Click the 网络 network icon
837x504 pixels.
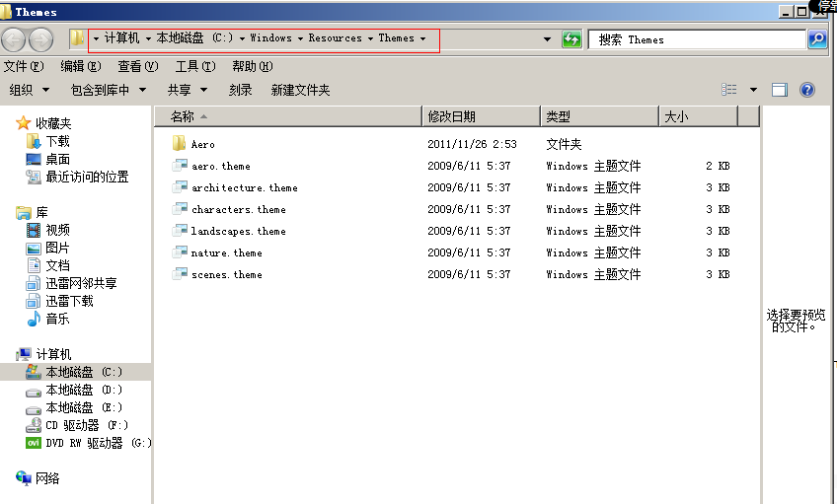pos(23,478)
